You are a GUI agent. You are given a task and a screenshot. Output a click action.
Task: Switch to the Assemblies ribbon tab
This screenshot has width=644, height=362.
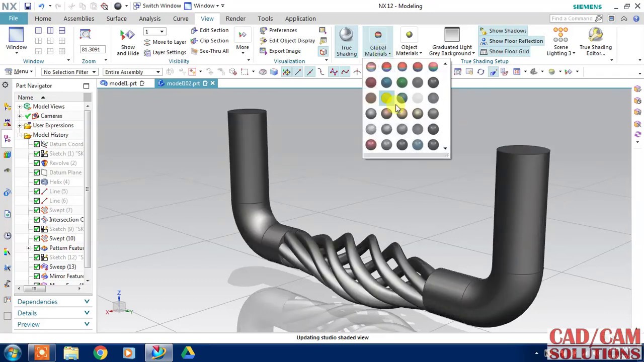point(78,19)
